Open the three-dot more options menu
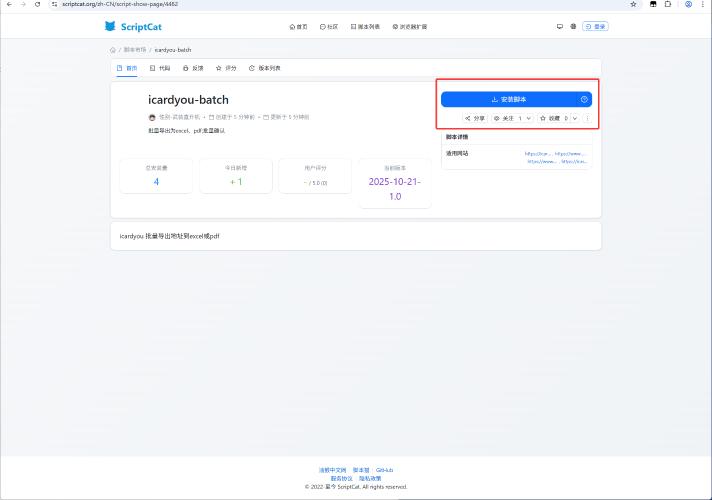Viewport: 712px width, 500px height. (x=587, y=118)
